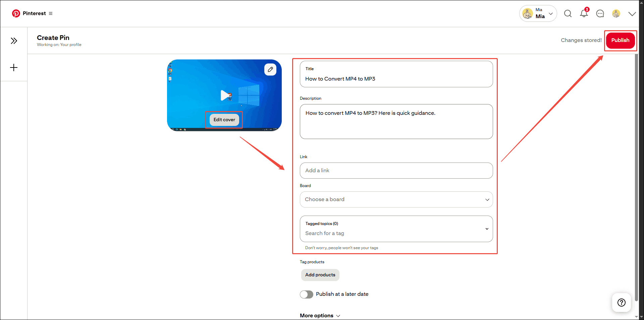The width and height of the screenshot is (644, 320).
Task: Click the pencil edit icon on video
Action: [270, 70]
